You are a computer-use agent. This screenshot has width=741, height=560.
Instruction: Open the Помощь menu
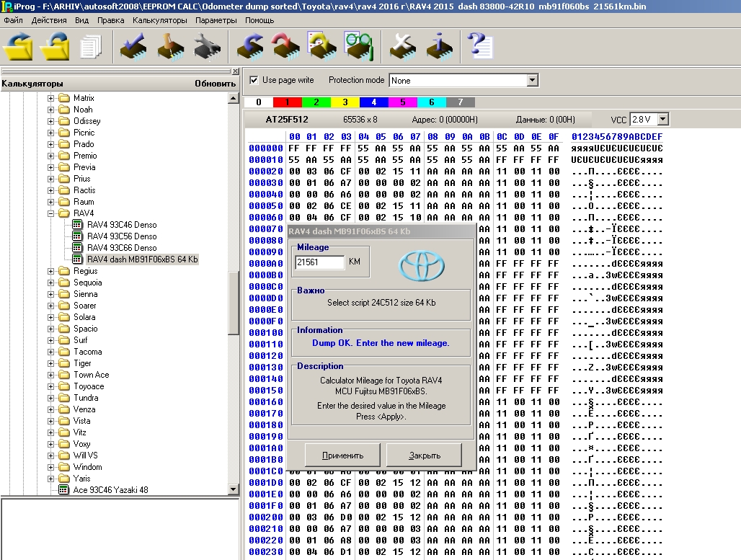click(x=259, y=20)
